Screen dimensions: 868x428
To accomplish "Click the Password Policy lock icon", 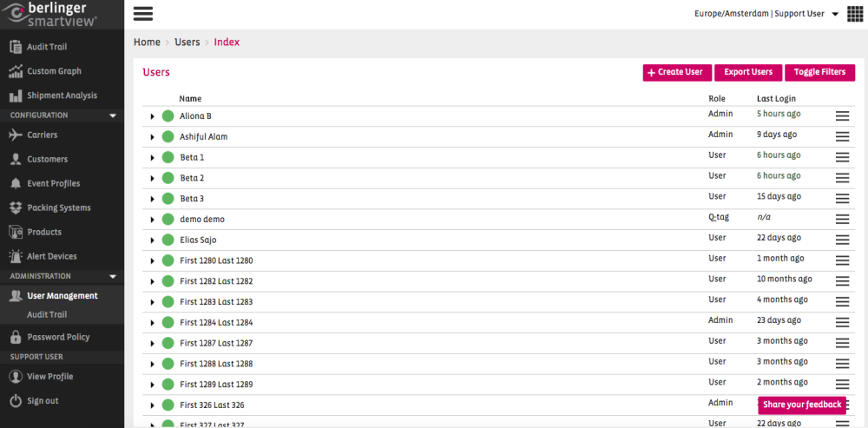I will 15,337.
